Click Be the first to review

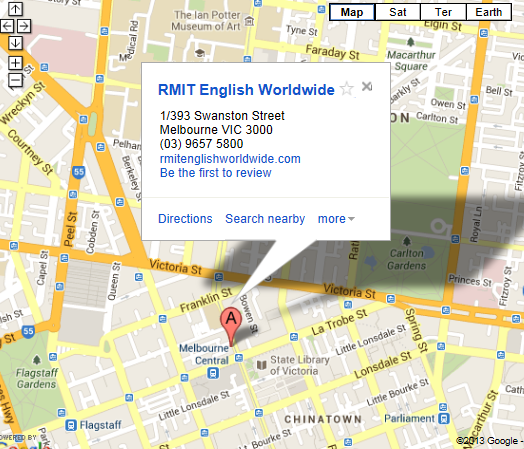point(216,173)
